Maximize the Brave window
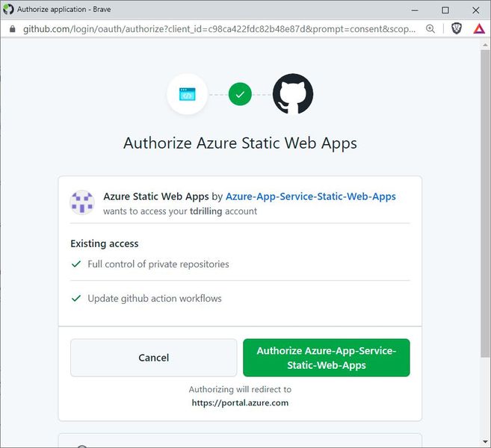The image size is (491, 448). point(445,10)
